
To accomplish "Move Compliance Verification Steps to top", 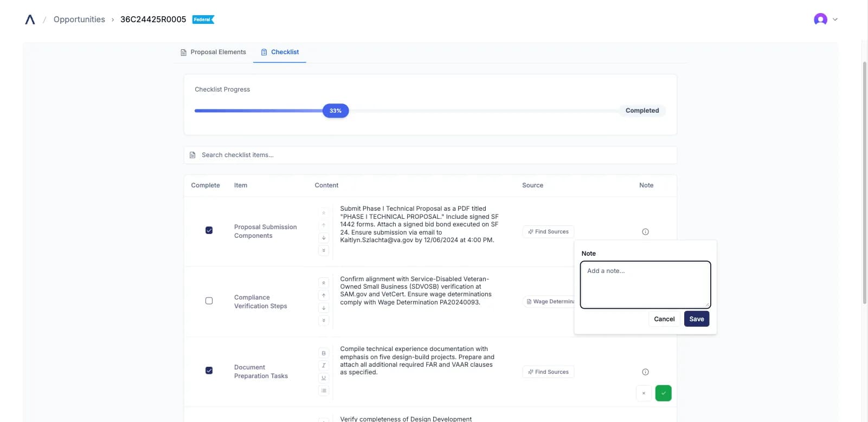I will click(x=324, y=283).
